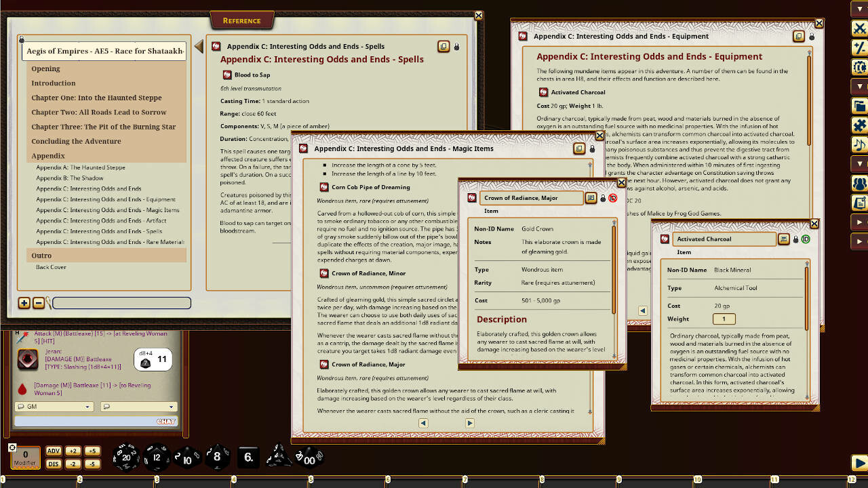
Task: Select Chapter One: Into the Haunted Steppe
Action: 96,98
